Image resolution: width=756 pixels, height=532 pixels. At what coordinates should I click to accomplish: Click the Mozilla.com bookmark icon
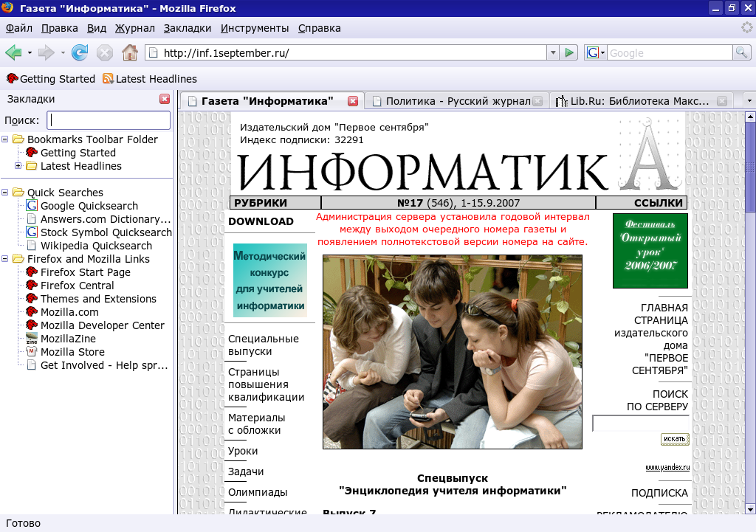pyautogui.click(x=30, y=312)
